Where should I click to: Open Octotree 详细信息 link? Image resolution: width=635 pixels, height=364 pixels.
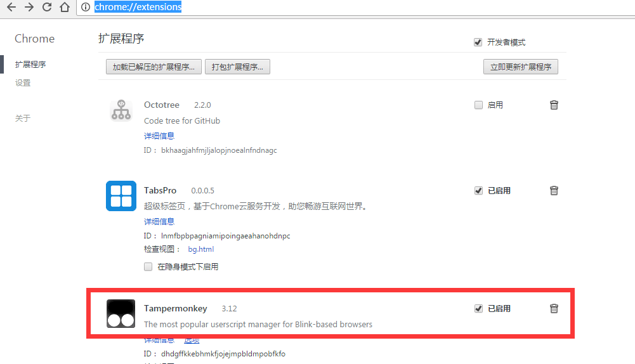pos(159,136)
